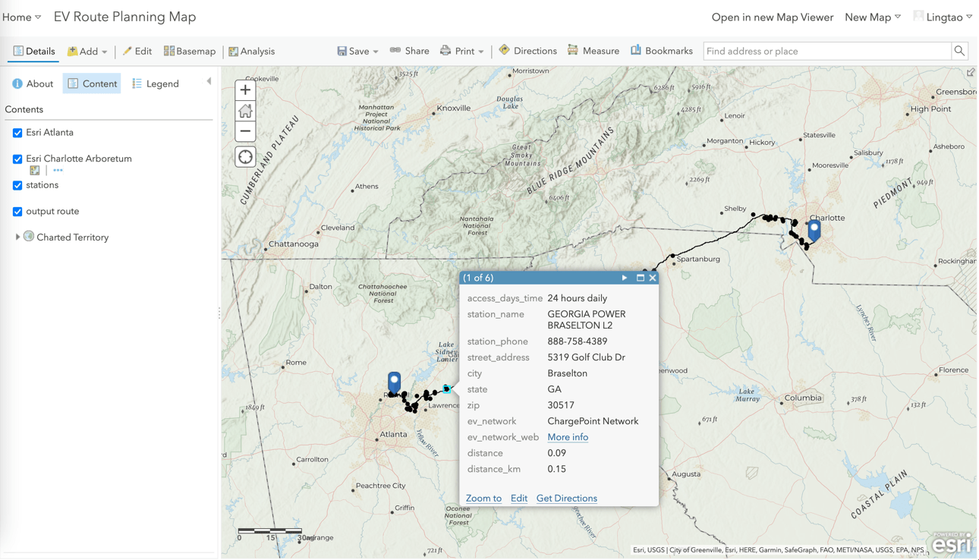Open the Analysis tools
The width and height of the screenshot is (979, 560).
tap(251, 51)
